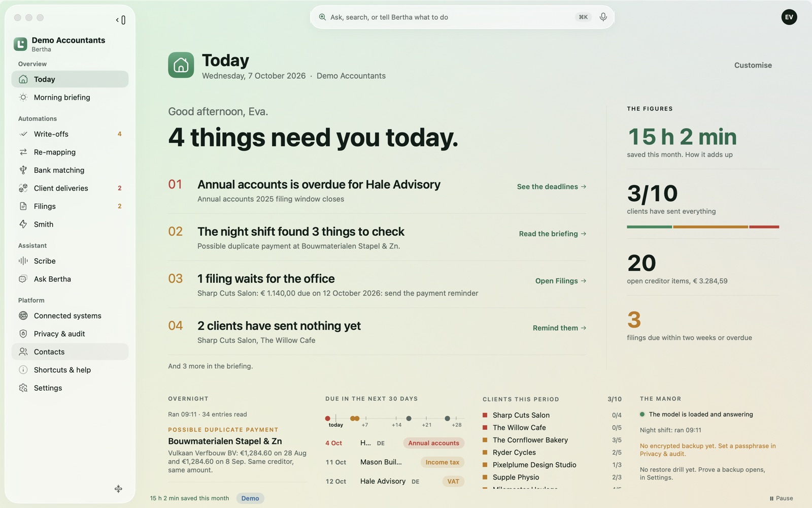Follow the See the deadlines link
Viewport: 812px width, 508px height.
tap(552, 186)
